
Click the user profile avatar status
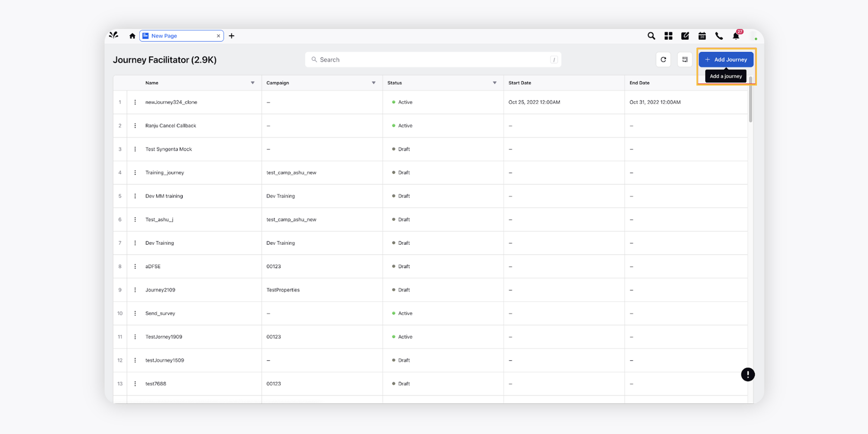tap(753, 36)
